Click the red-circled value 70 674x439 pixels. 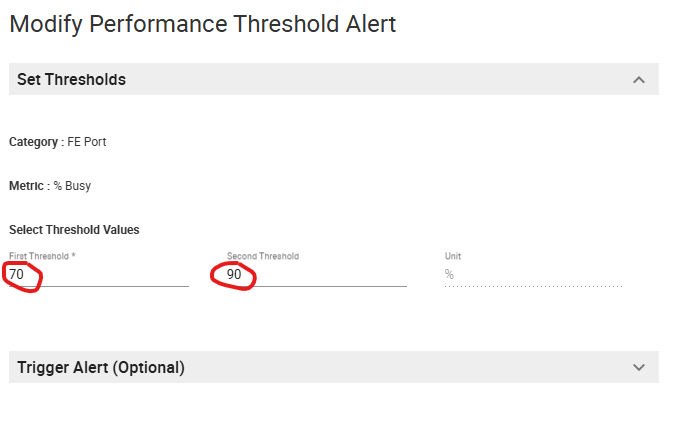(16, 274)
